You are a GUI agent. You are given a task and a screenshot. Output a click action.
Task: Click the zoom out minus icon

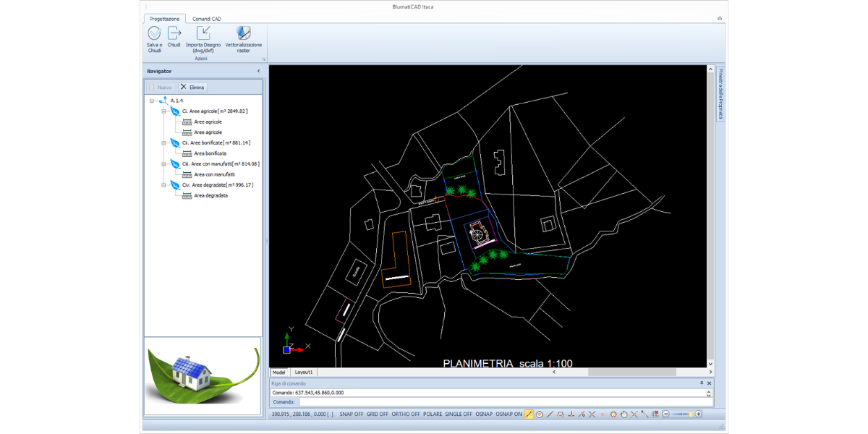coord(665,414)
